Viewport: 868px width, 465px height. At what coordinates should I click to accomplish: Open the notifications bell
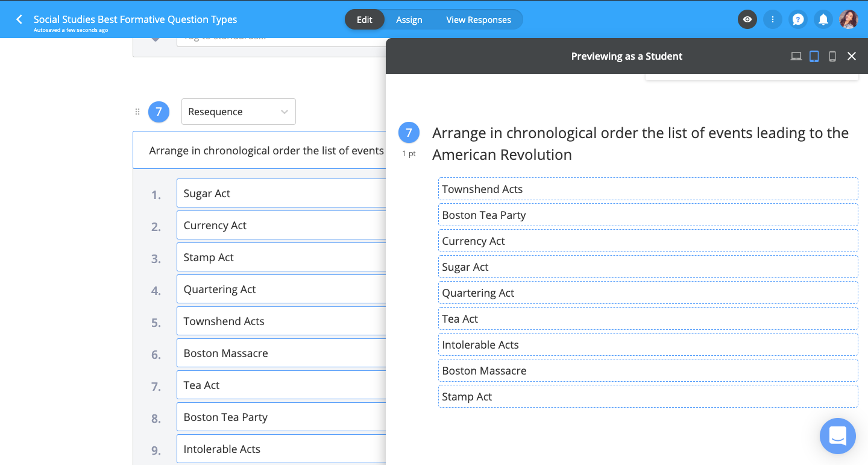click(823, 19)
